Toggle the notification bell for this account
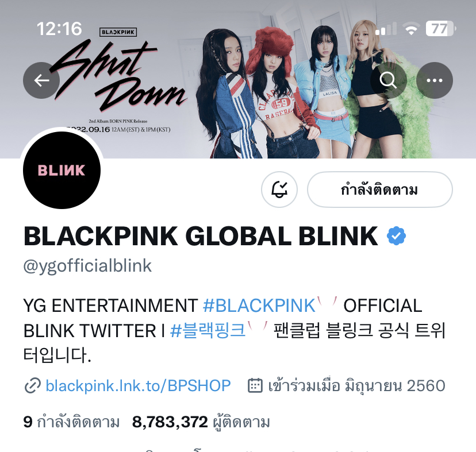 pos(279,190)
